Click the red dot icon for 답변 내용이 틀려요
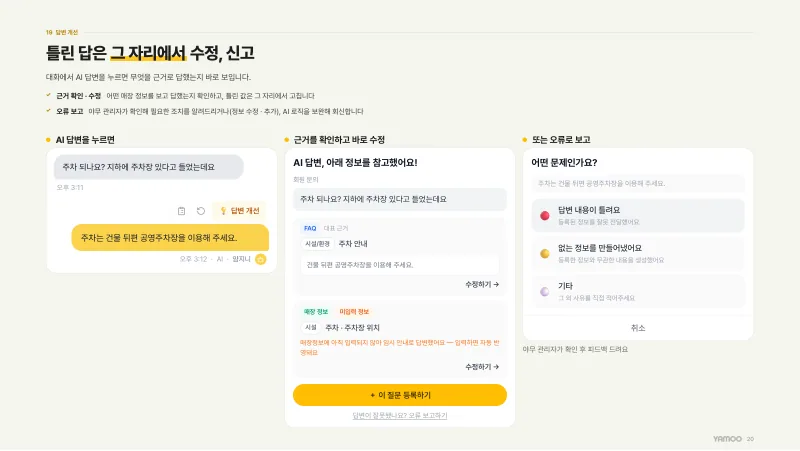Screen dimensions: 800x451 tap(545, 216)
